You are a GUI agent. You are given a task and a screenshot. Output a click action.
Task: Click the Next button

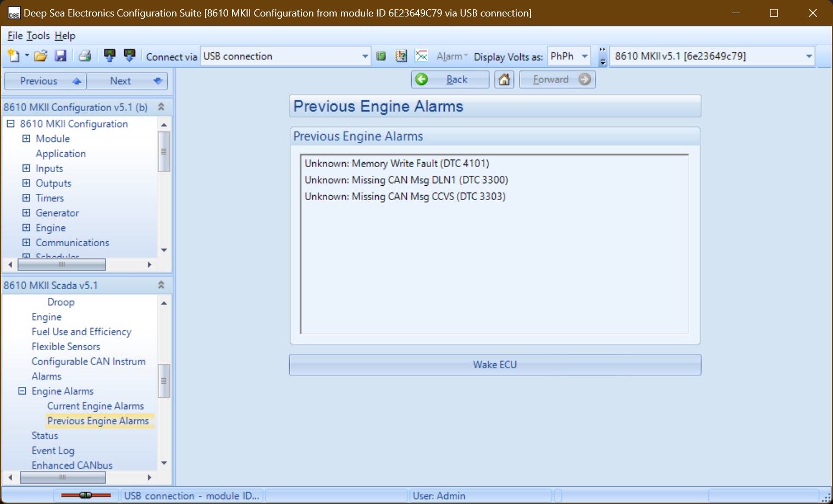click(127, 81)
